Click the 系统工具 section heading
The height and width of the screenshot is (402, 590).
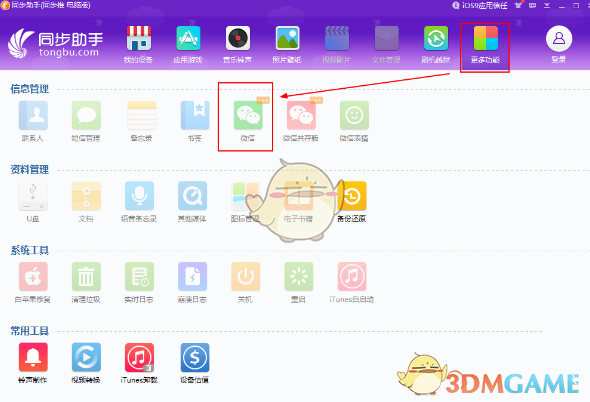(29, 250)
